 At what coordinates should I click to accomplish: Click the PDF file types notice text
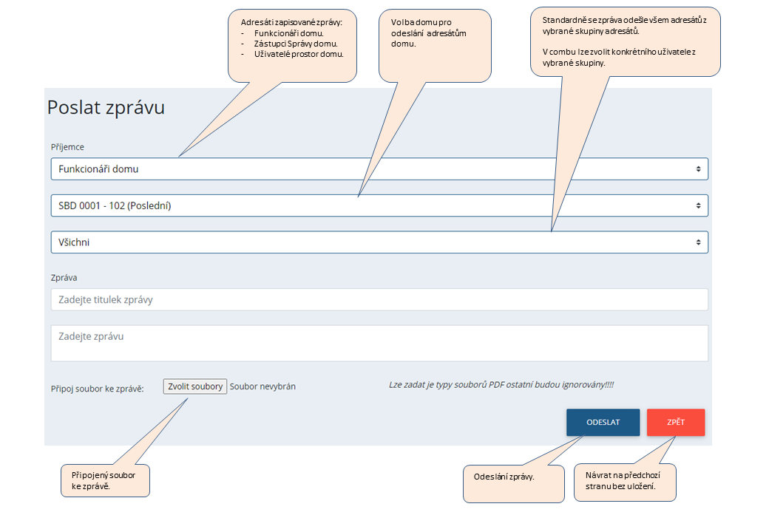pyautogui.click(x=501, y=385)
